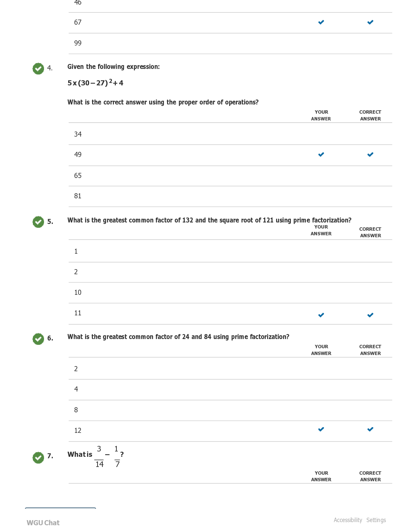The width and height of the screenshot is (411, 532).
Task: Click green correct icon beside question 6
Action: point(38,339)
